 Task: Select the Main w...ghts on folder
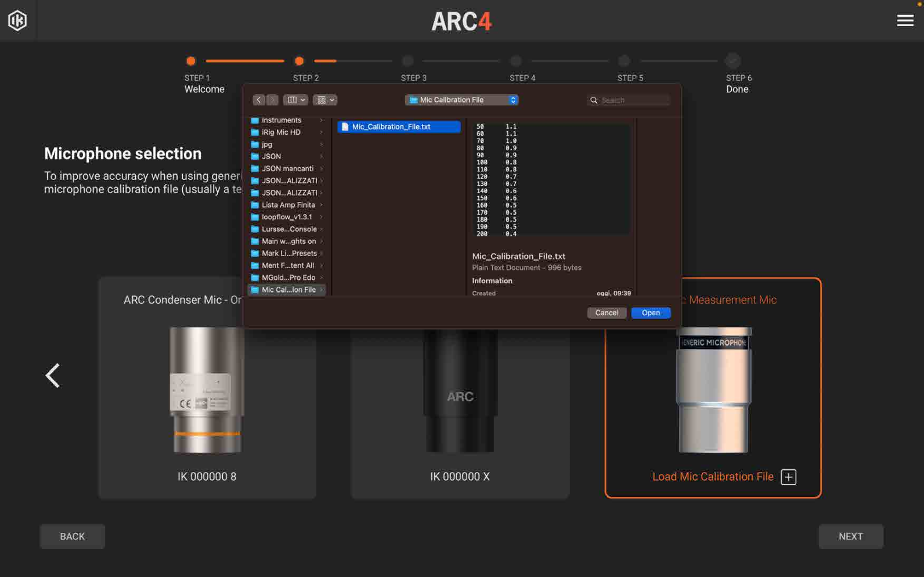pos(287,241)
